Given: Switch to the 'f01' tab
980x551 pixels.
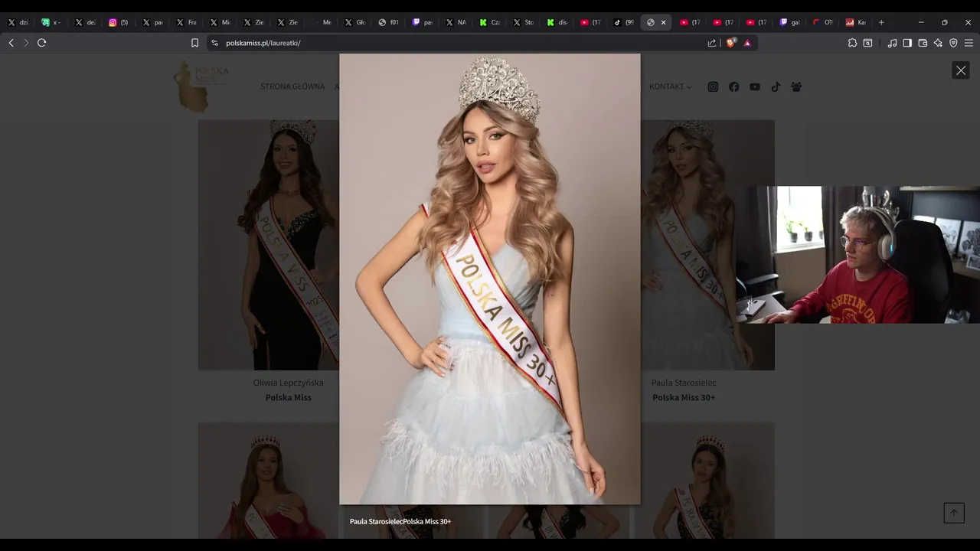Looking at the screenshot, I should click(x=389, y=22).
